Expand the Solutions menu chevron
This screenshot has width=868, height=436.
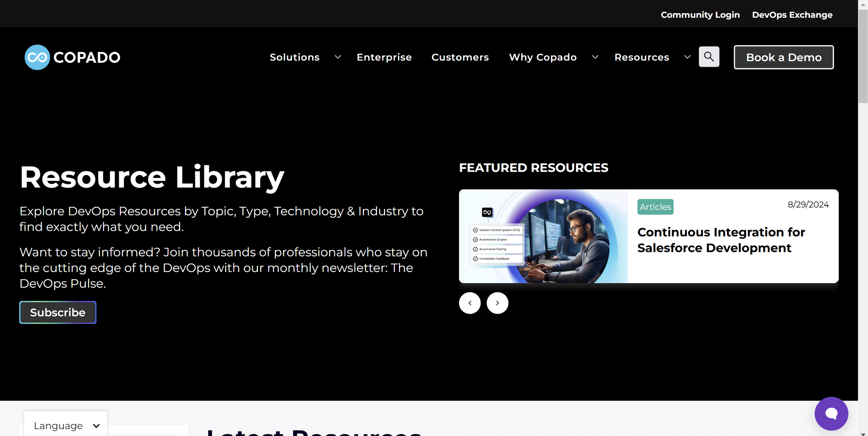click(337, 57)
